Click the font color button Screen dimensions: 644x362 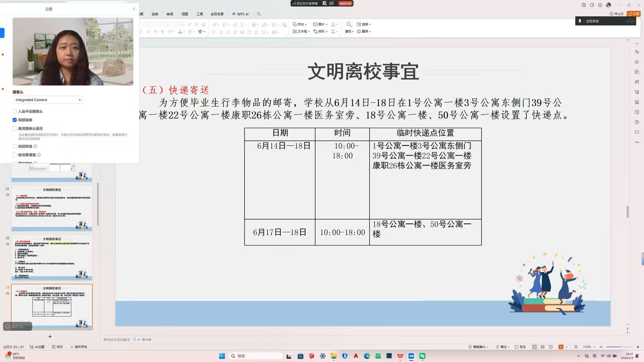pyautogui.click(x=180, y=31)
